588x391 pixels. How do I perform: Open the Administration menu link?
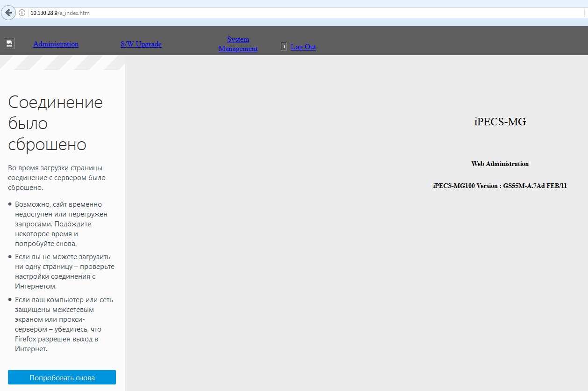coord(56,44)
